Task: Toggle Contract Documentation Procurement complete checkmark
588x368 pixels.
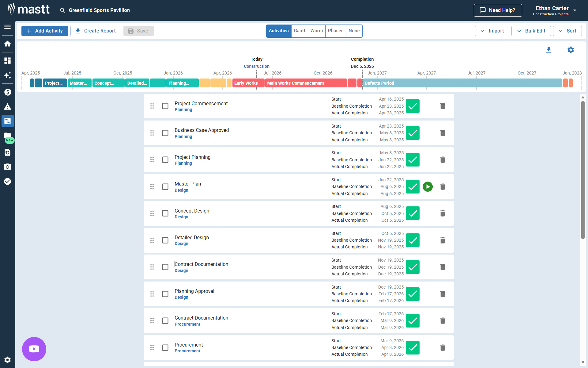Action: click(x=413, y=321)
